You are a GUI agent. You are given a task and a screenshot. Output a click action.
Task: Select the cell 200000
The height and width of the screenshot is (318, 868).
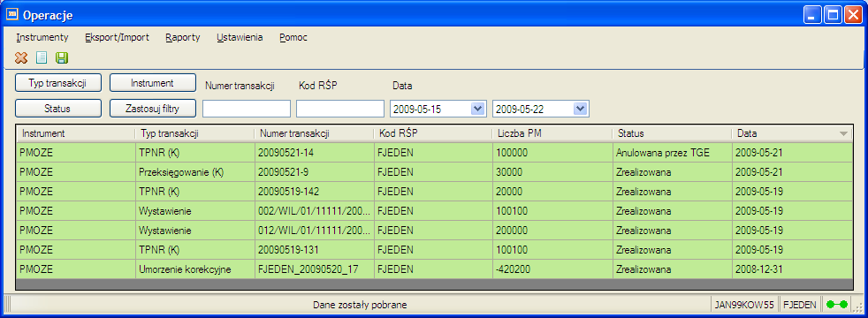pyautogui.click(x=552, y=231)
